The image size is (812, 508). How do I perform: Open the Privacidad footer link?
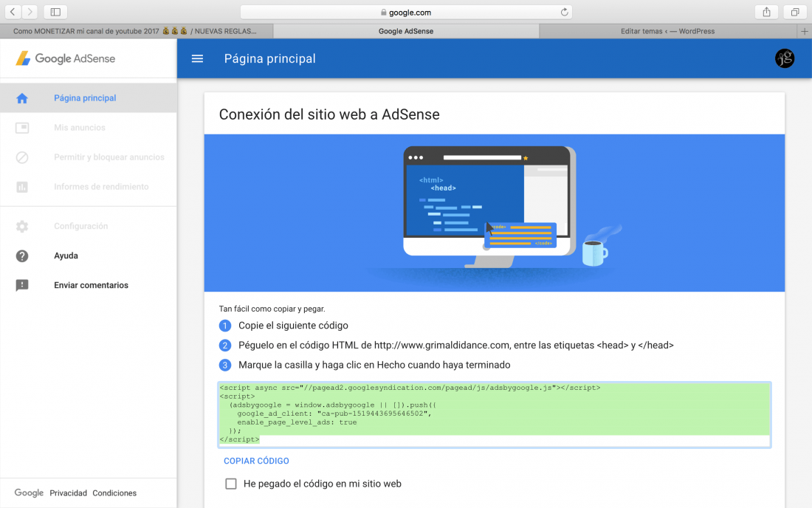pos(69,493)
